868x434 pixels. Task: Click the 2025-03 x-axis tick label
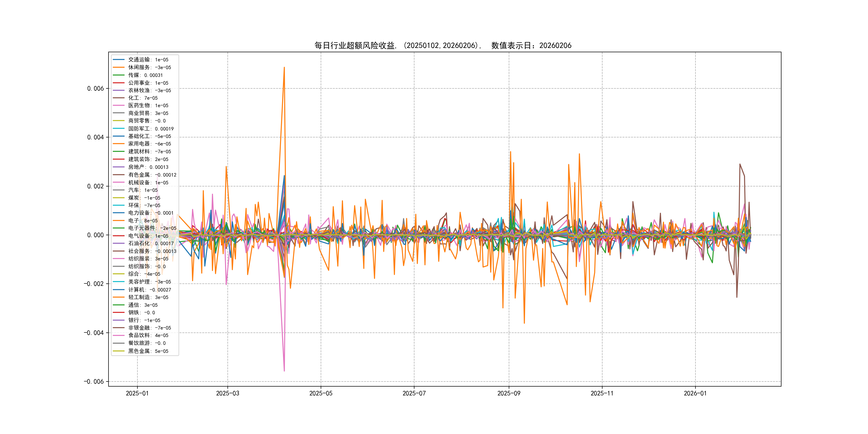tap(227, 393)
